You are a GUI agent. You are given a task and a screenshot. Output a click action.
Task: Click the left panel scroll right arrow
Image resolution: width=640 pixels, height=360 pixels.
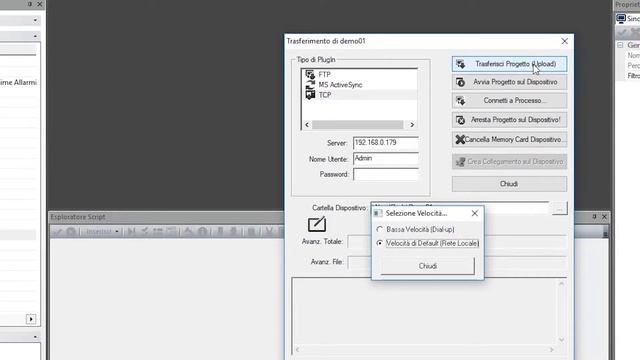[31, 319]
